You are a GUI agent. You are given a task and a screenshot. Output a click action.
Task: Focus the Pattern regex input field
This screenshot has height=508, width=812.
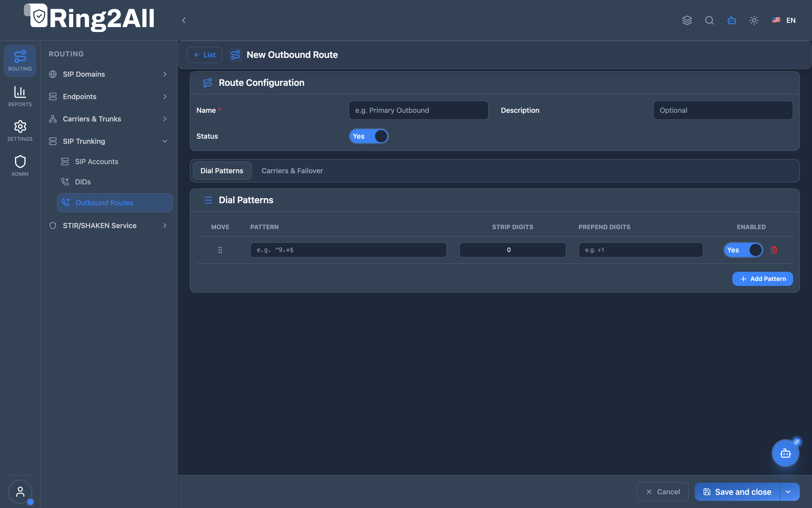pos(348,250)
